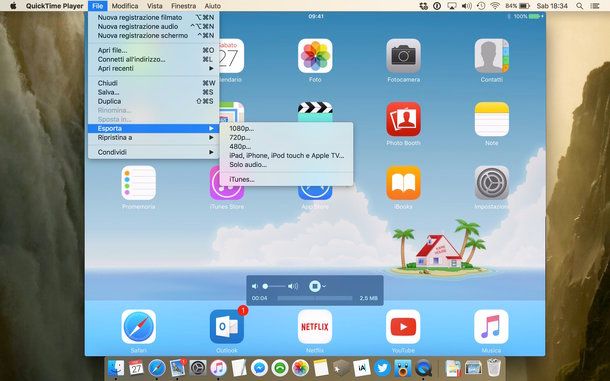Tap the Musica app icon

click(492, 327)
